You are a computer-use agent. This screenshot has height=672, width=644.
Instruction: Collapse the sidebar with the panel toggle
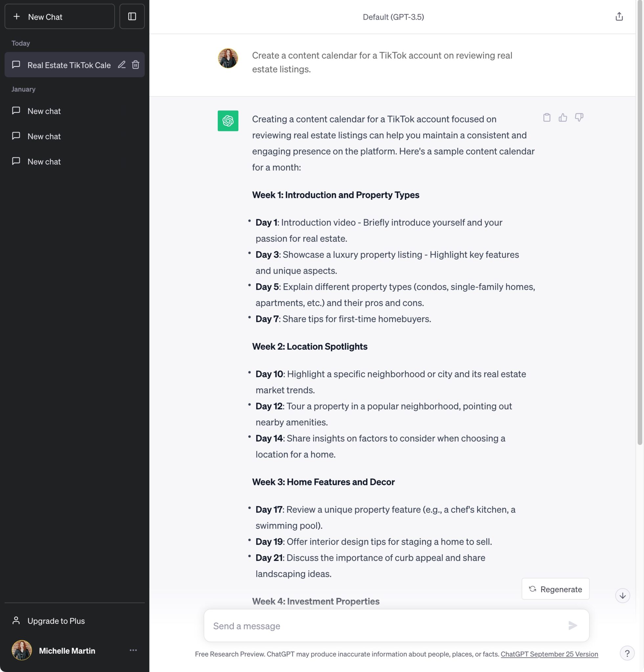click(x=132, y=16)
